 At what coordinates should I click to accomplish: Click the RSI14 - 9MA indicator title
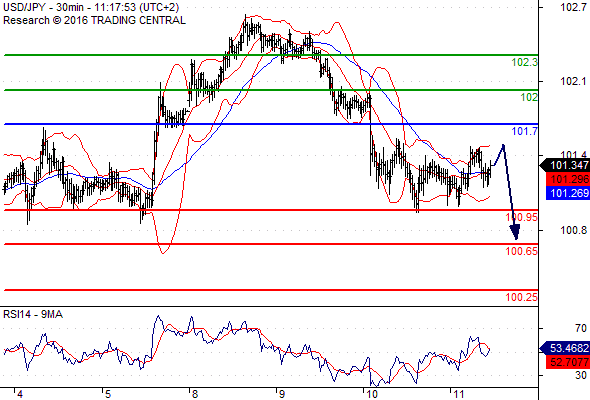point(33,314)
